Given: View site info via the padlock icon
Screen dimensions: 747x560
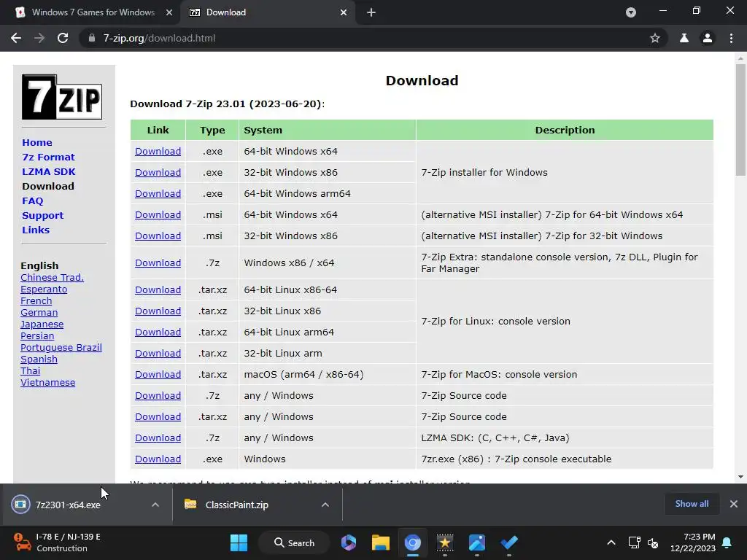Looking at the screenshot, I should 92,38.
